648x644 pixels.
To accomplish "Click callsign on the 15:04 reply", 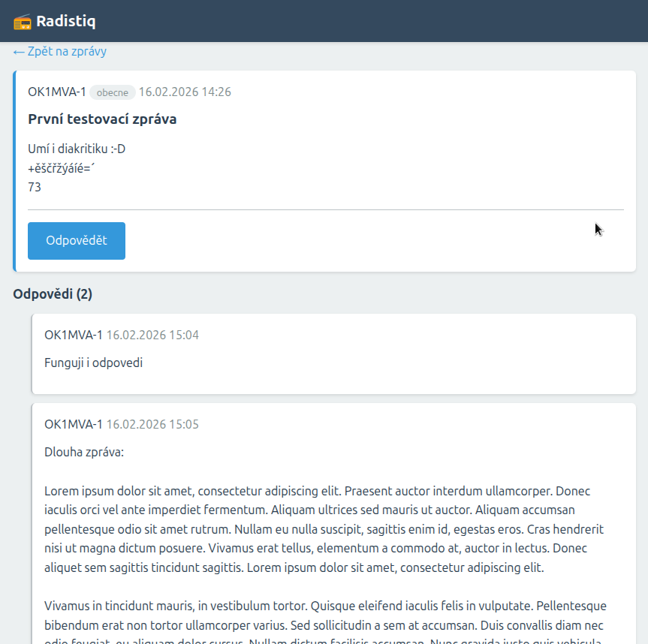I will coord(74,335).
